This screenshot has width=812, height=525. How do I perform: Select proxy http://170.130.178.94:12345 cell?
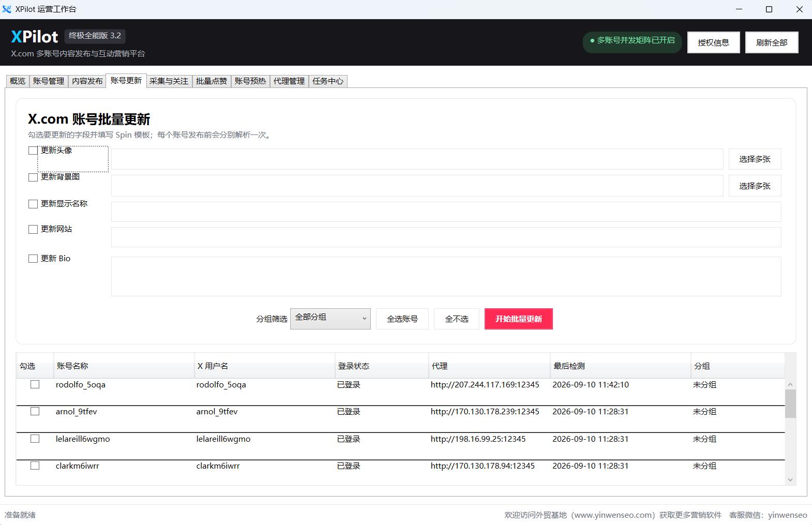[x=483, y=466]
